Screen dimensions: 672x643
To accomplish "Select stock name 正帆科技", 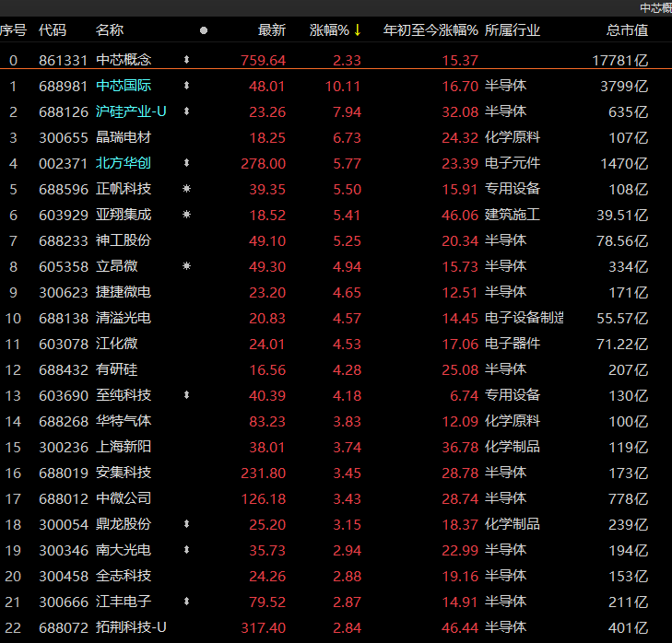I will (x=124, y=189).
